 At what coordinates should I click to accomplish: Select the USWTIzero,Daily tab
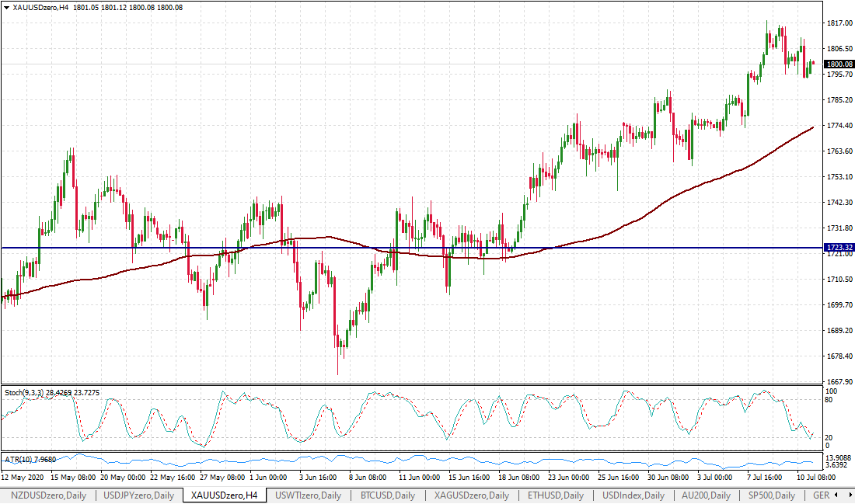coord(309,495)
